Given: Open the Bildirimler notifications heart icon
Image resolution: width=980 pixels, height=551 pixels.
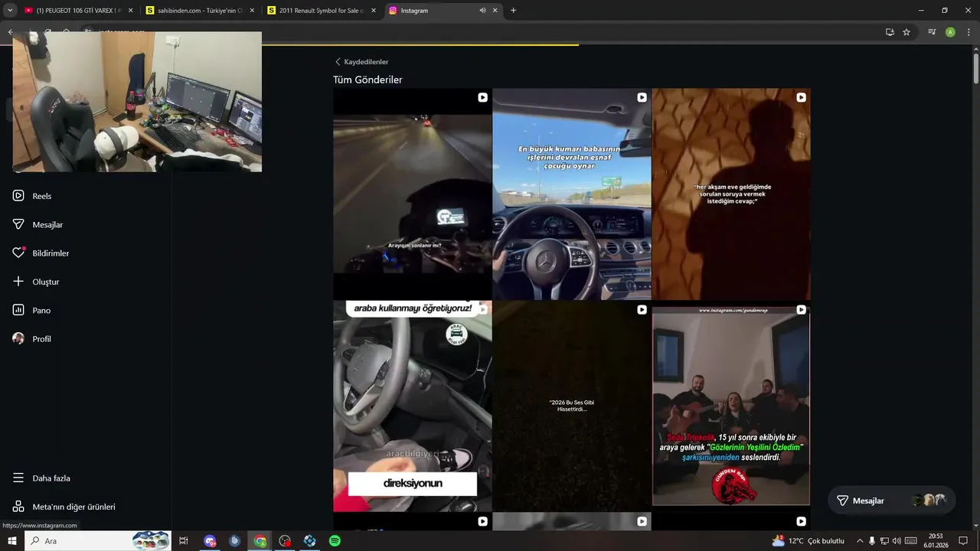Looking at the screenshot, I should pyautogui.click(x=18, y=253).
